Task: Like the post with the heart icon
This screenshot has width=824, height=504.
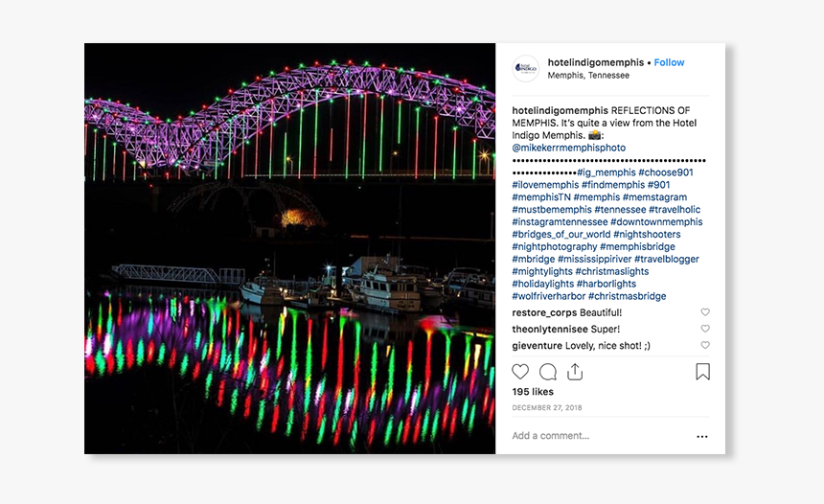Action: [520, 372]
